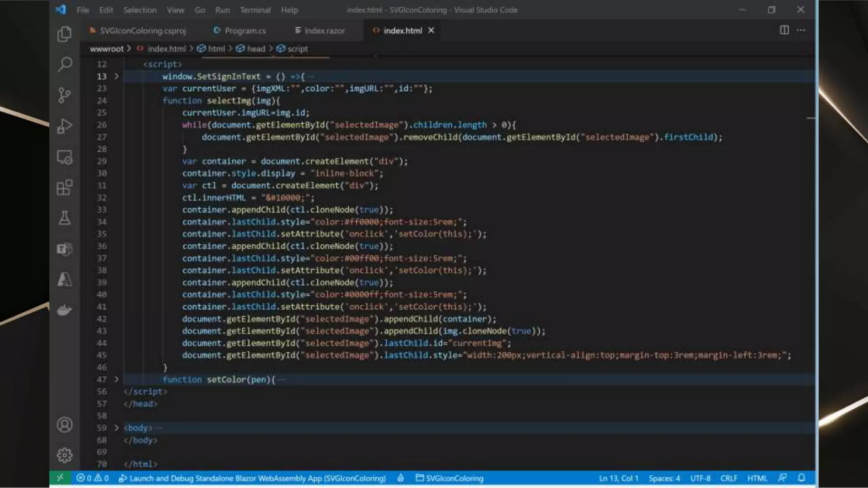Open the Testing beaker icon
This screenshot has width=868, height=488.
pyautogui.click(x=64, y=218)
